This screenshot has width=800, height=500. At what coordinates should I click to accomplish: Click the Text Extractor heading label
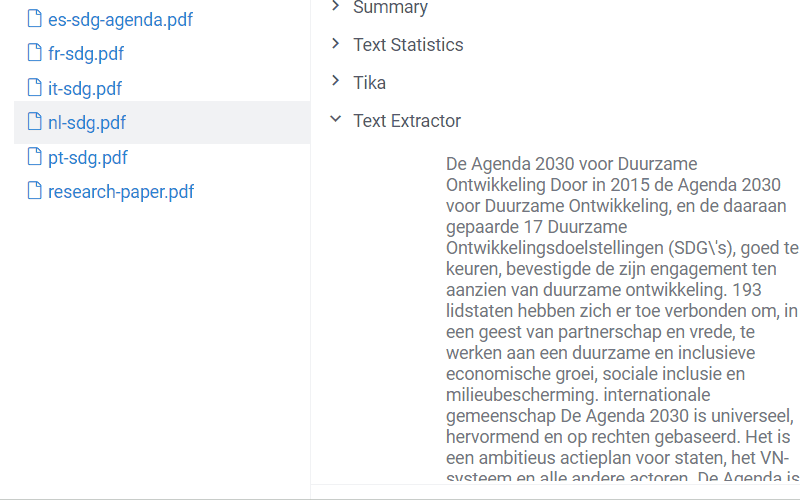pyautogui.click(x=407, y=121)
